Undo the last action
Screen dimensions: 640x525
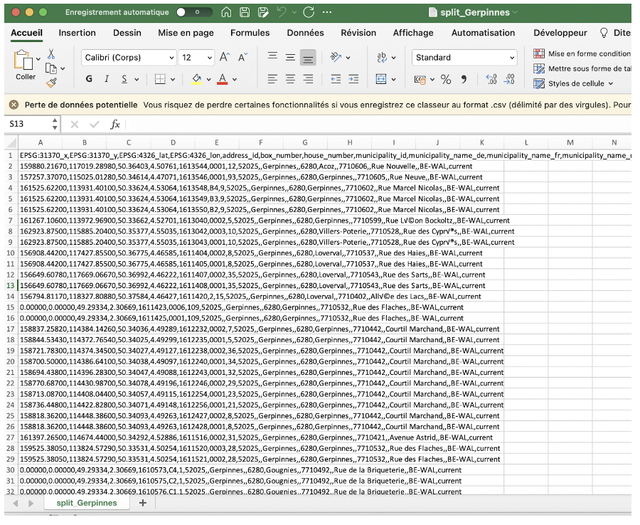tap(282, 12)
